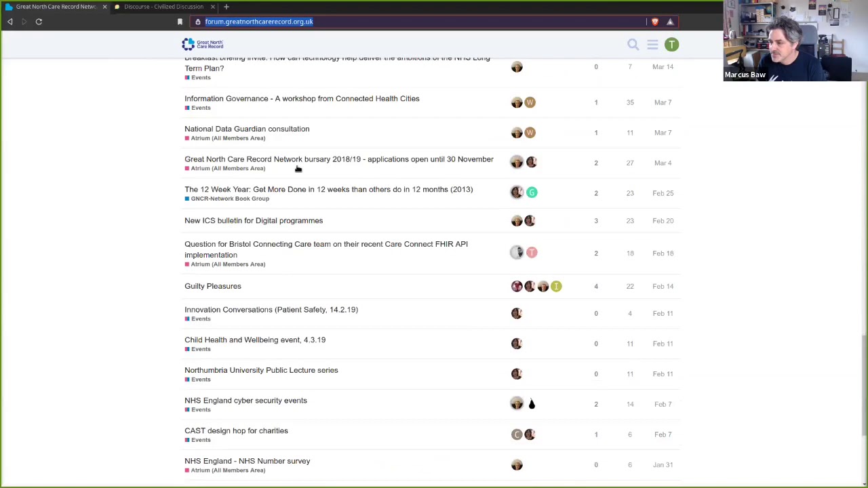
Task: Click the Great North Care Record logo
Action: click(202, 44)
